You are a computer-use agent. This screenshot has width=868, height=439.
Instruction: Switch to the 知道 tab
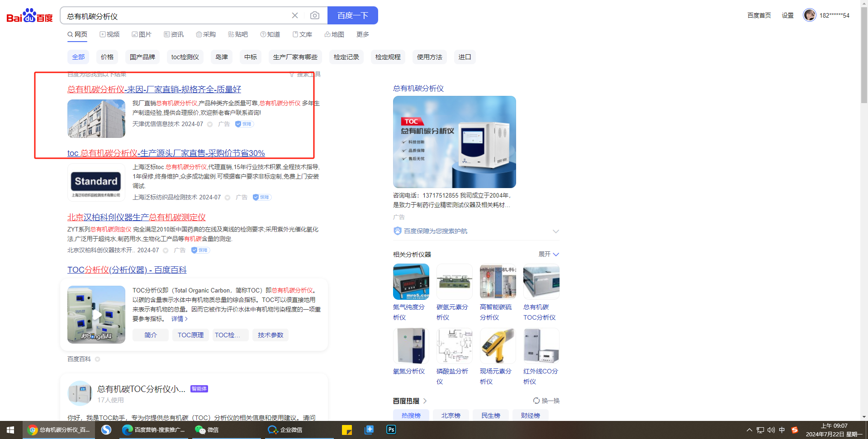[x=270, y=34]
